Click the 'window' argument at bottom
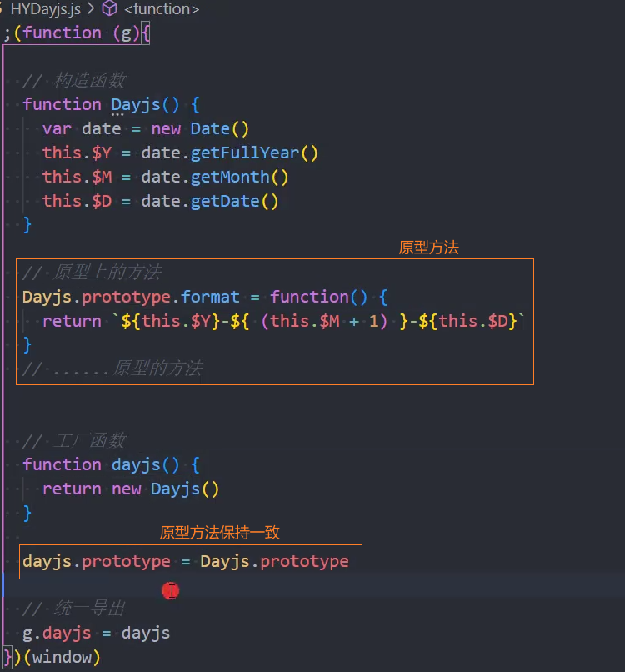The width and height of the screenshot is (625, 672). 62,657
